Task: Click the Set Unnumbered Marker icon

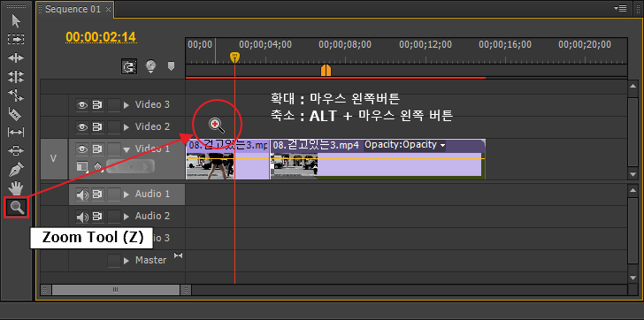Action: click(172, 65)
